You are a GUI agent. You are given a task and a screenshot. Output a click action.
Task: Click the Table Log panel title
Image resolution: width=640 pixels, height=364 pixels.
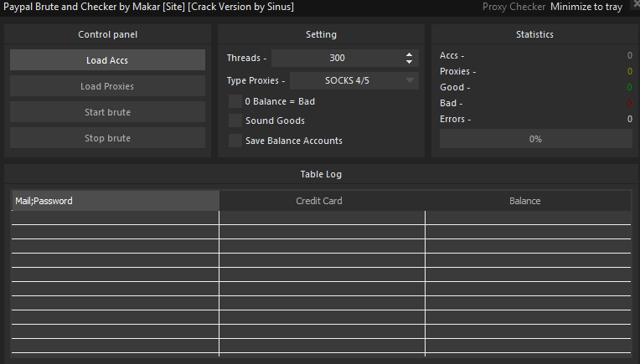point(321,174)
